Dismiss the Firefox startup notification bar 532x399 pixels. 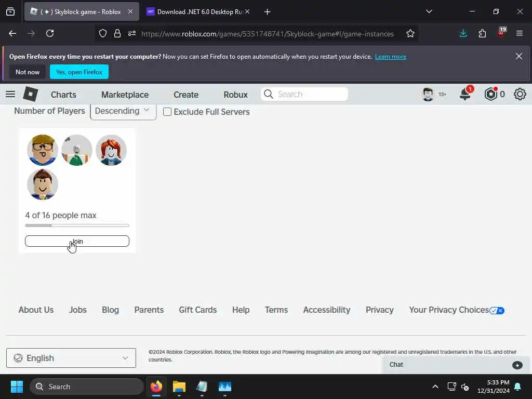[519, 56]
